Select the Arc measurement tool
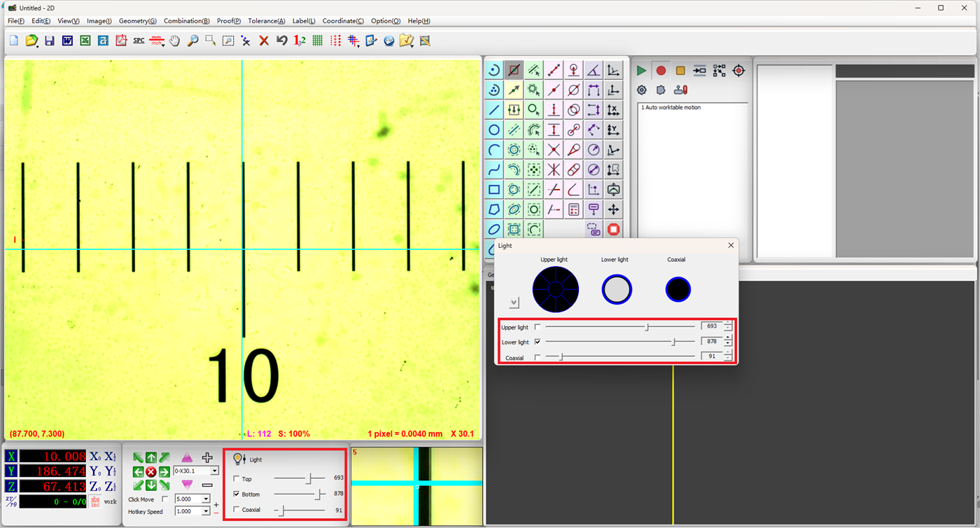Screen dimensions: 980x528 click(x=494, y=150)
